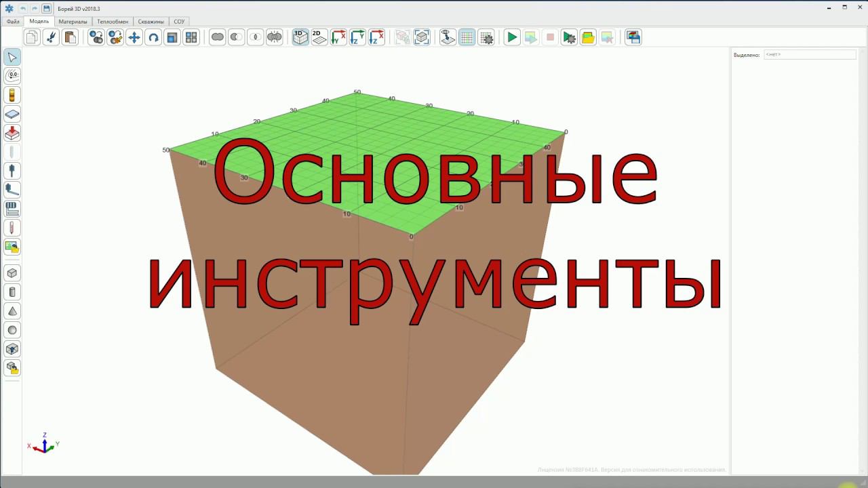Add a sphere primitive
Viewport: 868px width, 488px height.
[12, 330]
